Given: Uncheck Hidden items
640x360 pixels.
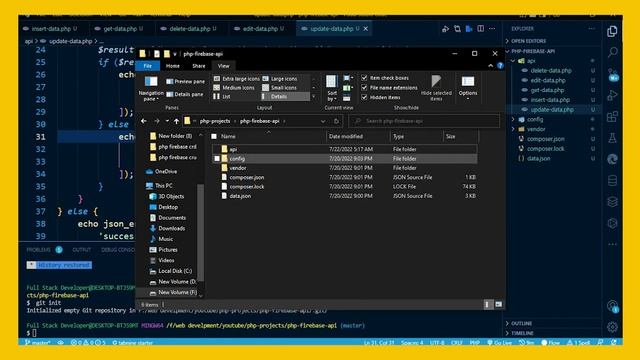Looking at the screenshot, I should pyautogui.click(x=364, y=97).
